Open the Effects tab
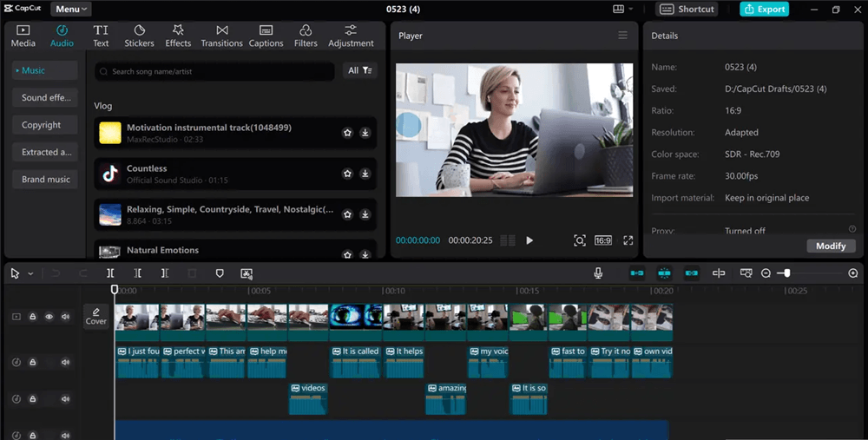 pyautogui.click(x=178, y=36)
